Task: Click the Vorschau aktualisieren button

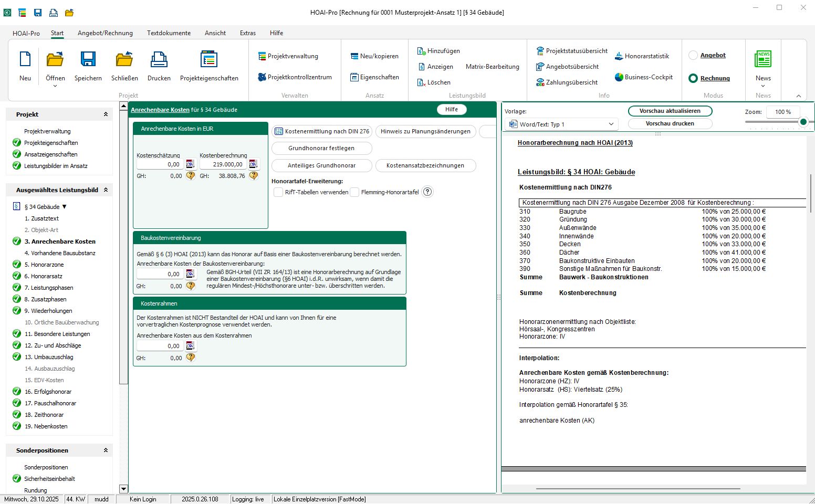Action: tap(670, 111)
